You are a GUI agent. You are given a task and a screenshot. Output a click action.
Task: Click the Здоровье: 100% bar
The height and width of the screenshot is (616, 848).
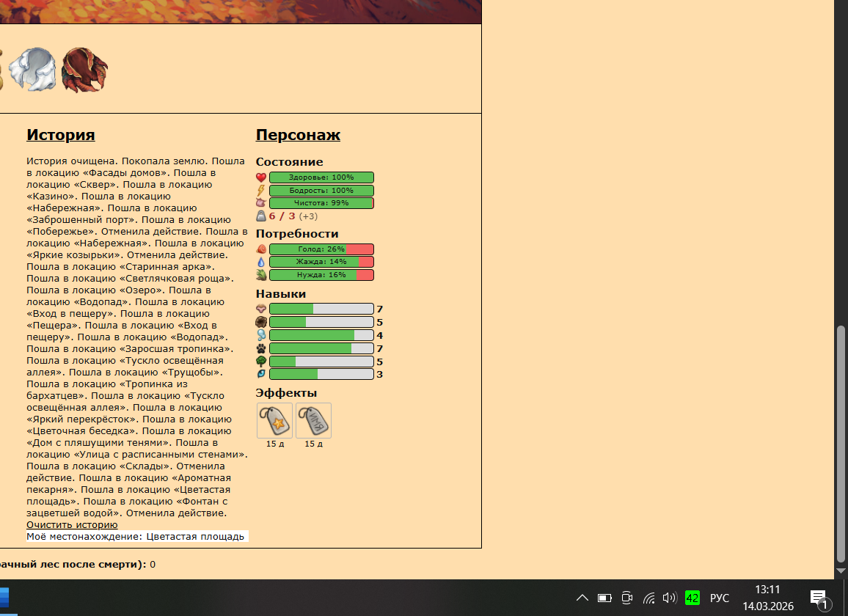pyautogui.click(x=321, y=177)
